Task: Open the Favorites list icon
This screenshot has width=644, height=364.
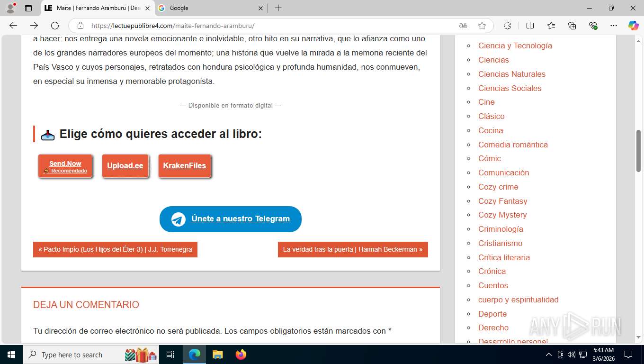Action: tap(551, 26)
